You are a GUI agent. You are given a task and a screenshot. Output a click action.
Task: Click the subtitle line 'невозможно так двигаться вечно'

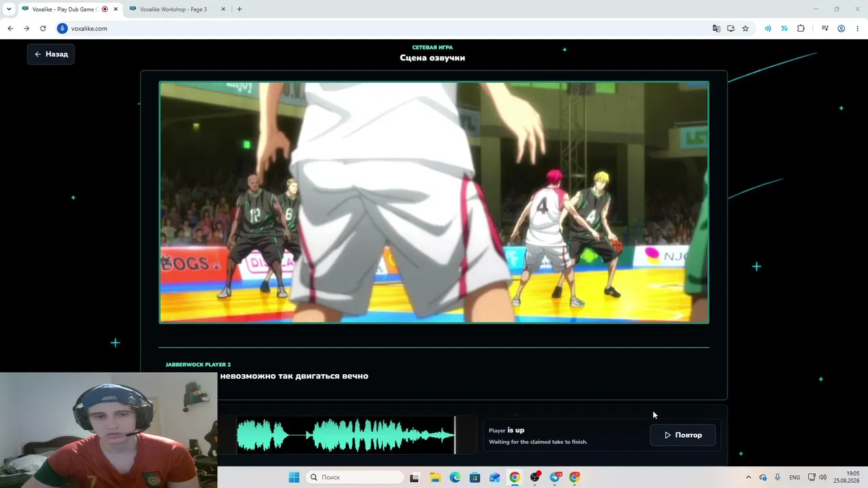[294, 376]
